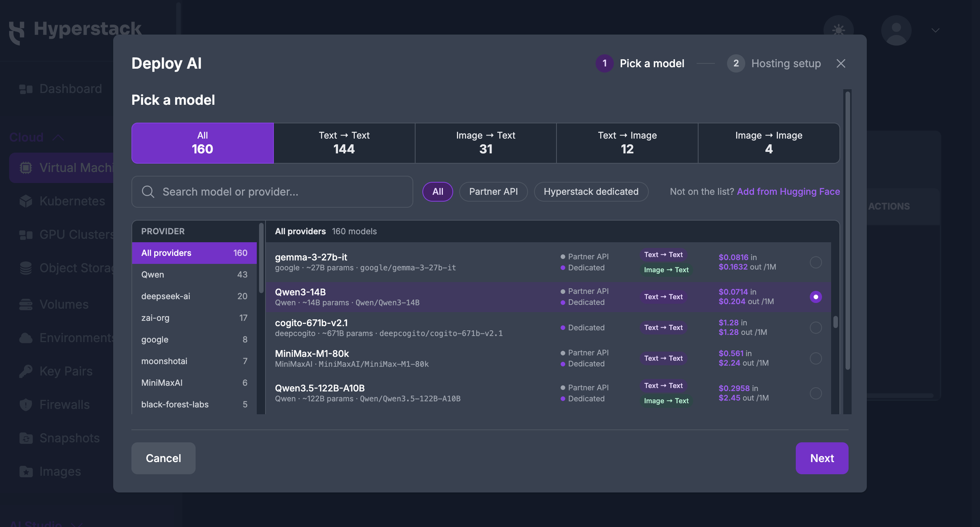Click Qwen3.5-122B-A10B's Image → Text tag
The width and height of the screenshot is (980, 527).
[x=666, y=401]
